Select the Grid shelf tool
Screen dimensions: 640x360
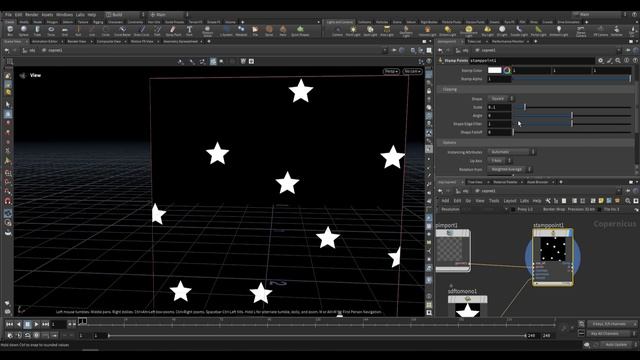click(64, 31)
